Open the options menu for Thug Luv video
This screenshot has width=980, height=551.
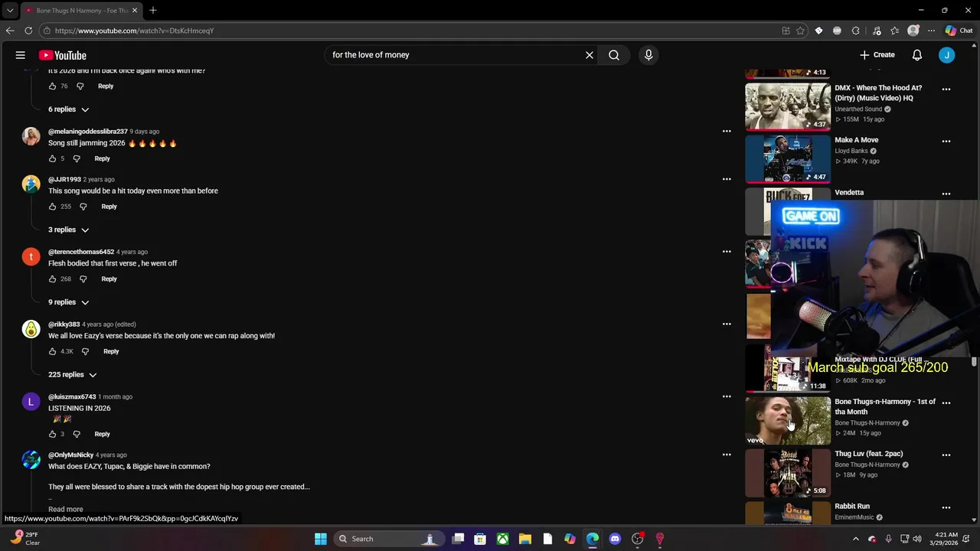(946, 455)
